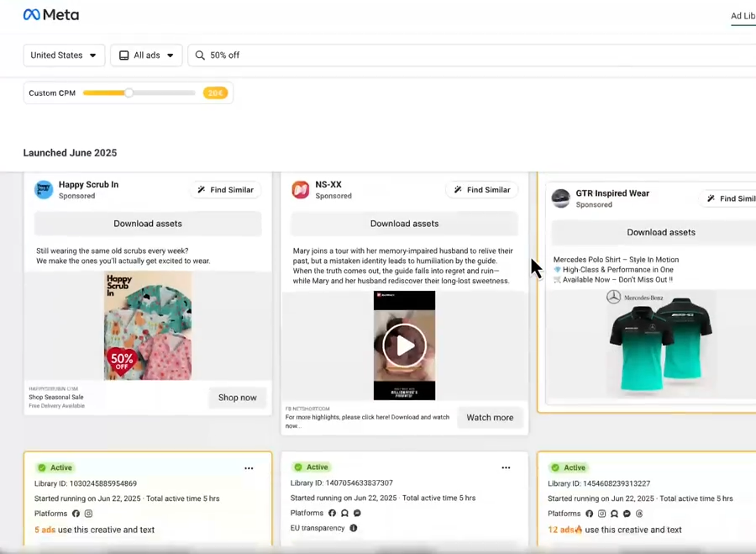Open options menu for Library ID 1030245885954869
This screenshot has width=756, height=554.
pyautogui.click(x=249, y=468)
